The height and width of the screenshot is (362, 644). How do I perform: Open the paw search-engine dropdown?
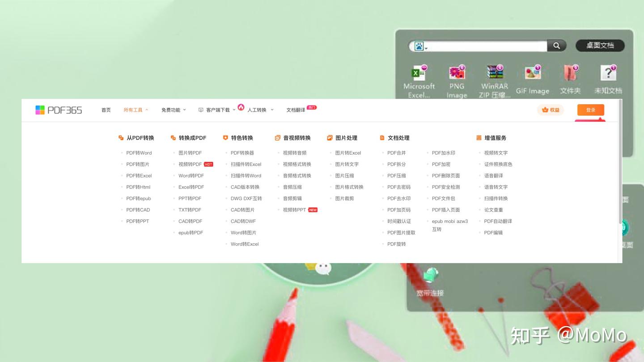(x=420, y=46)
